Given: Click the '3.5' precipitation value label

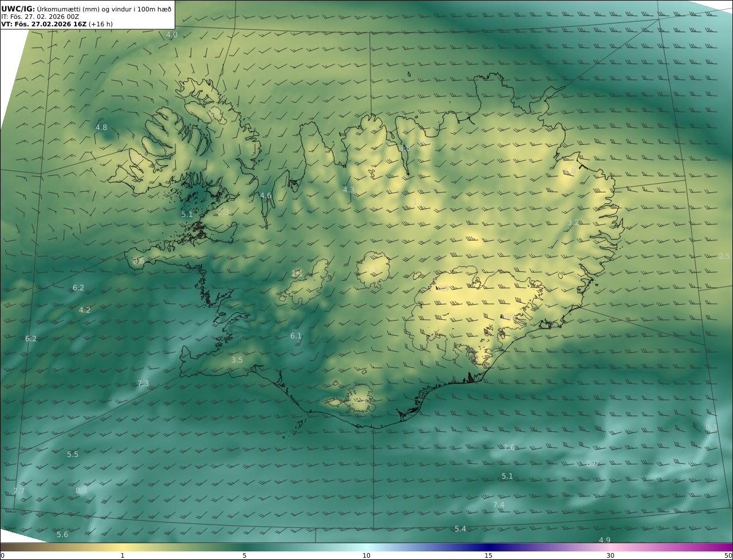Looking at the screenshot, I should [237, 360].
